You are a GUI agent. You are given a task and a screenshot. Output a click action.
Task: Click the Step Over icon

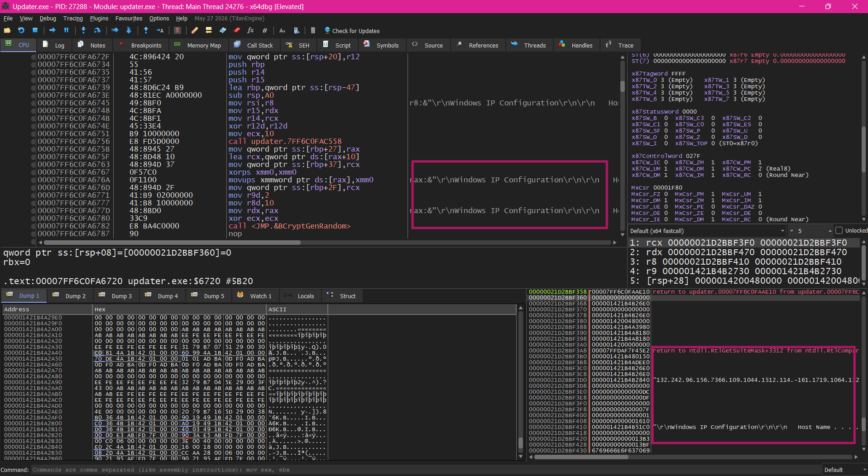pos(97,30)
